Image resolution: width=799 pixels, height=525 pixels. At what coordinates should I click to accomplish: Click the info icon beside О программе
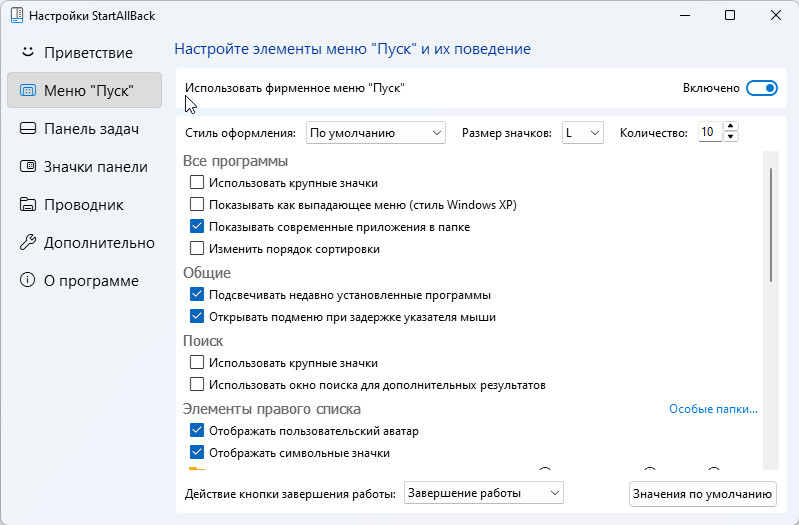tap(28, 280)
